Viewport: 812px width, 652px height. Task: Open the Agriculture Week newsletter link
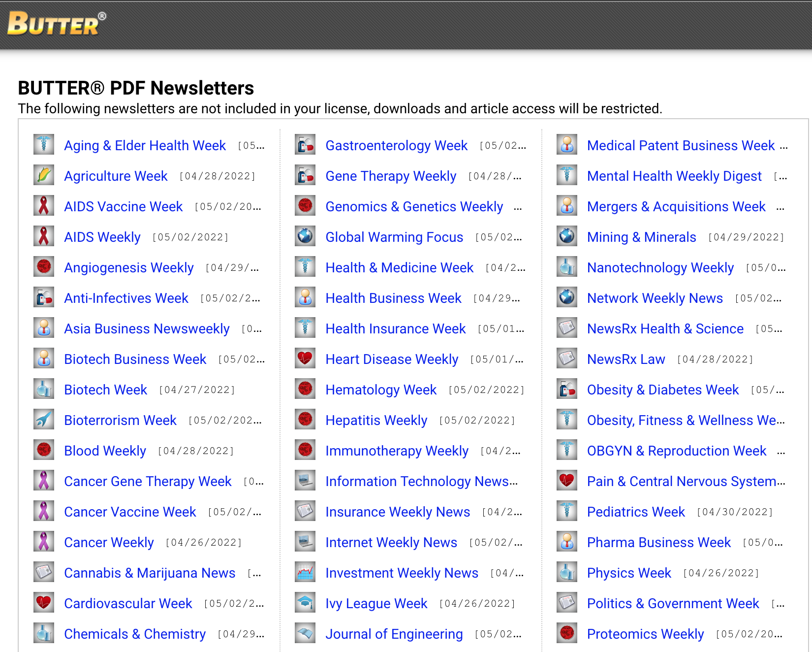coord(116,176)
